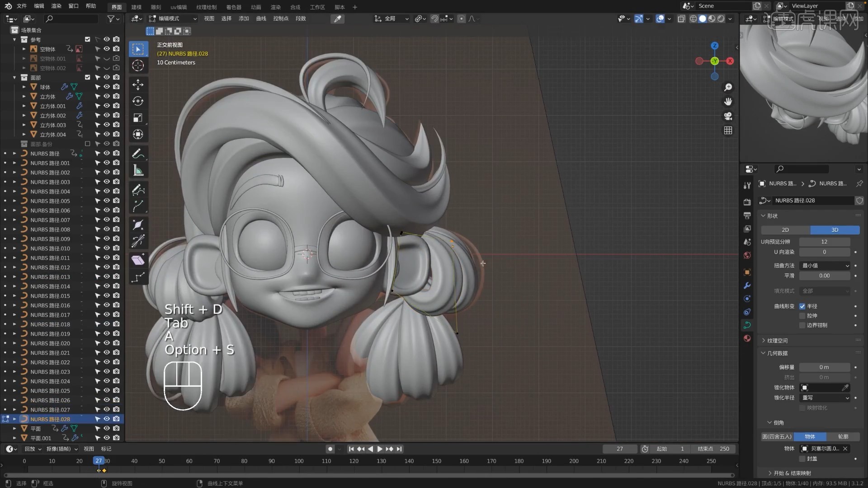Collapse the 面部 collection in the outliner
The height and width of the screenshot is (488, 868).
[x=14, y=77]
